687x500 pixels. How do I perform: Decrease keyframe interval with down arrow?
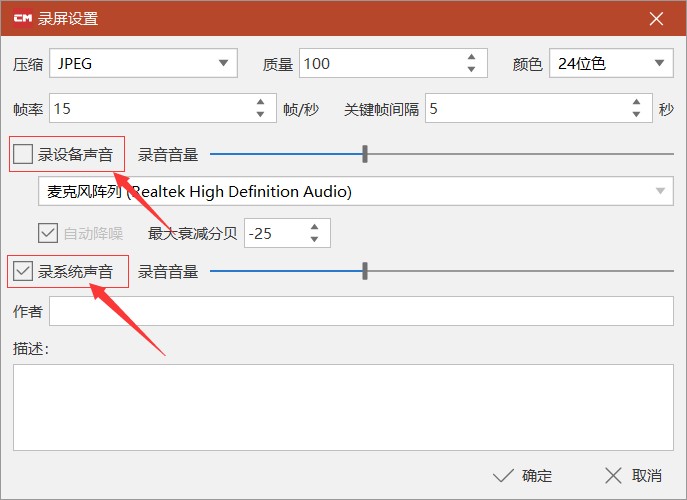(636, 114)
